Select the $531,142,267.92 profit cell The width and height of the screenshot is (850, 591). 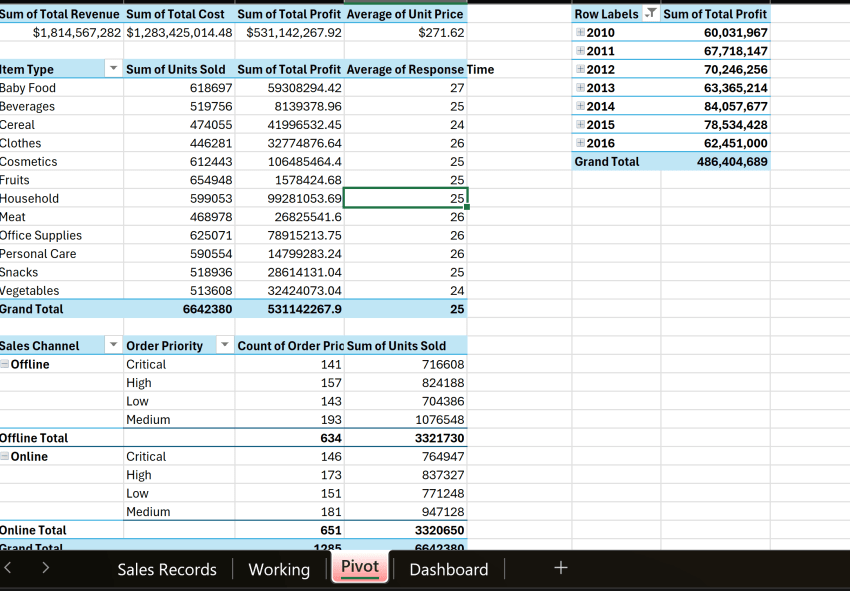[290, 33]
